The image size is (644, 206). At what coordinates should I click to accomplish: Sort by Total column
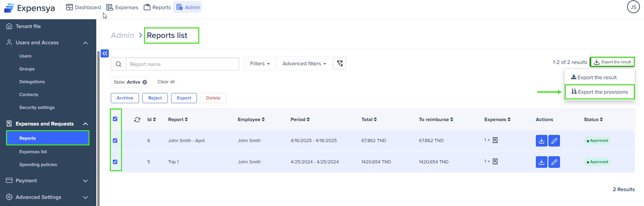(369, 119)
